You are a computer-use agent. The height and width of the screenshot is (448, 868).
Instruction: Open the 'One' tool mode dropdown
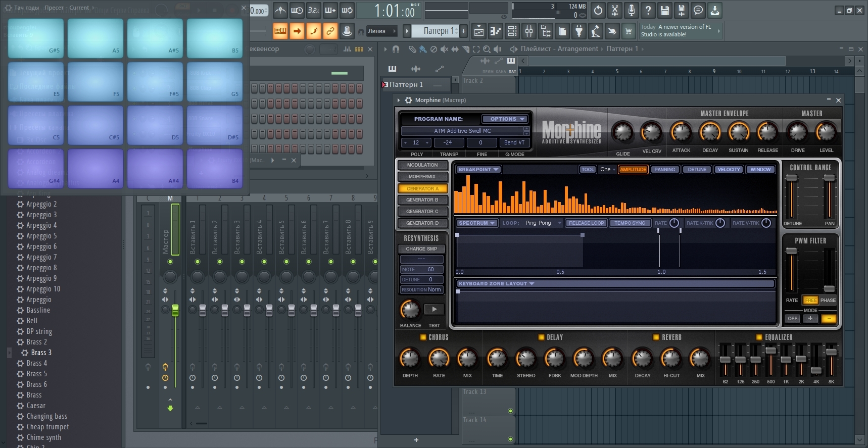[x=608, y=170]
